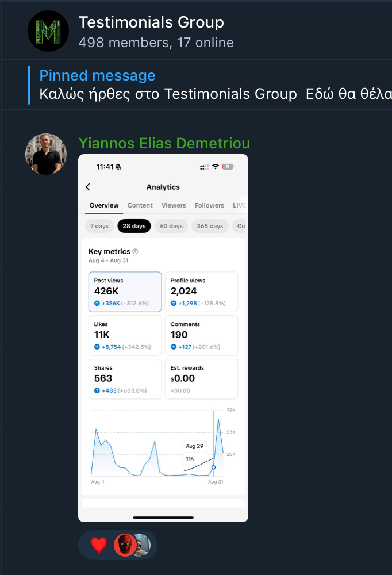
Task: Switch to the Content tab
Action: click(x=140, y=205)
